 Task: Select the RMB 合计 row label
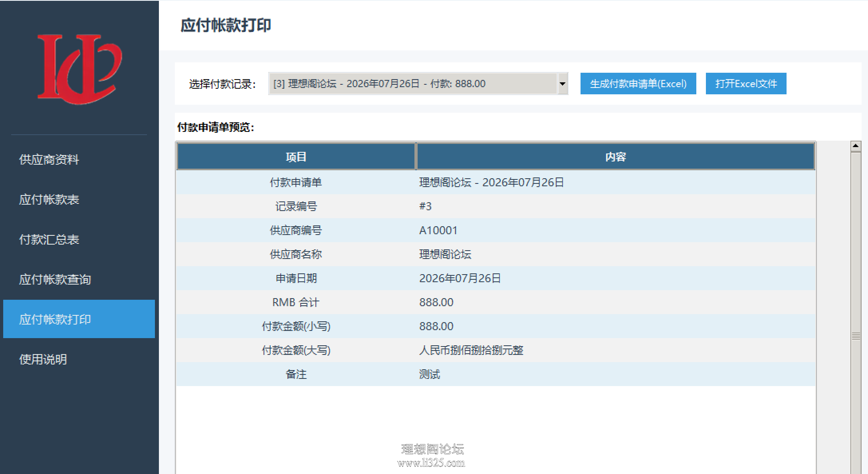(x=296, y=302)
